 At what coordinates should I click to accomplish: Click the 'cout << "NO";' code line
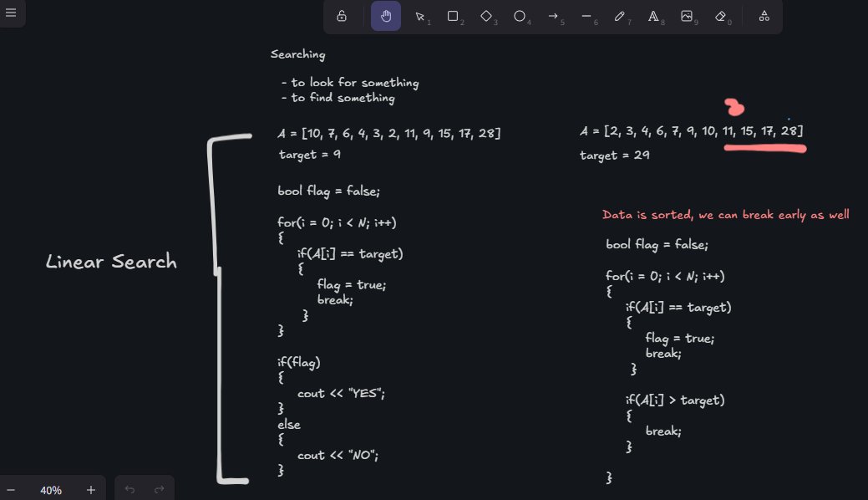tap(338, 455)
